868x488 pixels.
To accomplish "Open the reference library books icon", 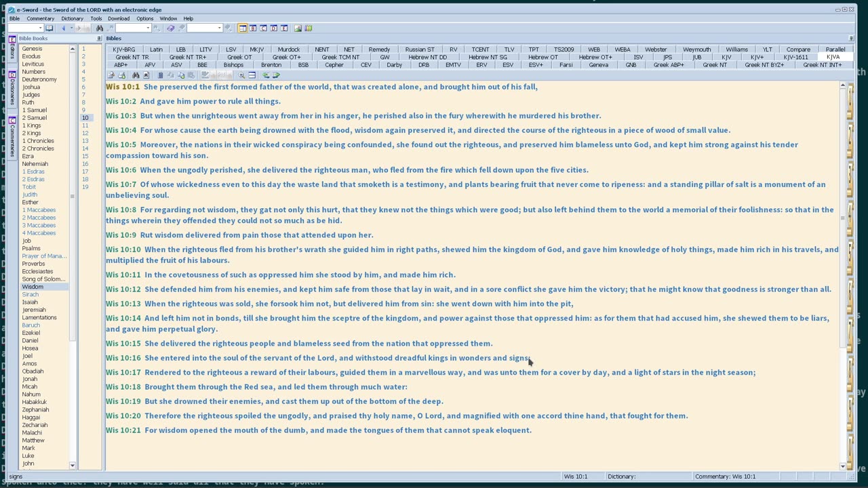I will [309, 28].
